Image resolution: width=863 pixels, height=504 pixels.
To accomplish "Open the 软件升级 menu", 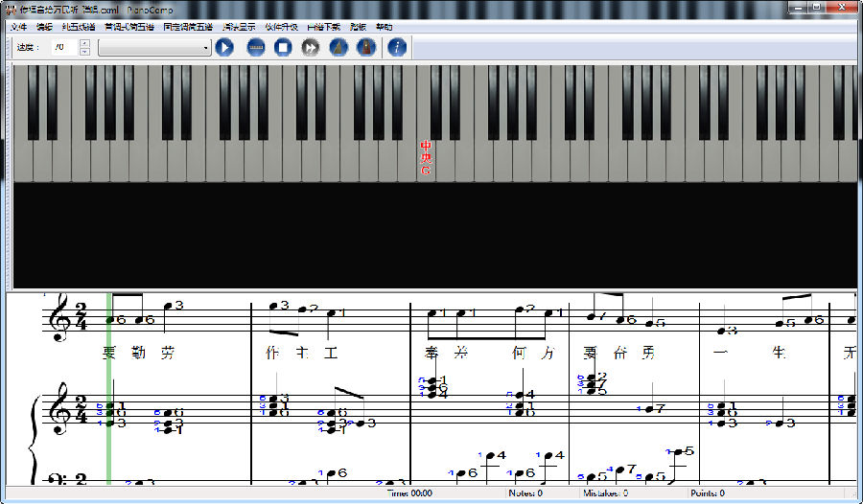I will click(x=281, y=27).
